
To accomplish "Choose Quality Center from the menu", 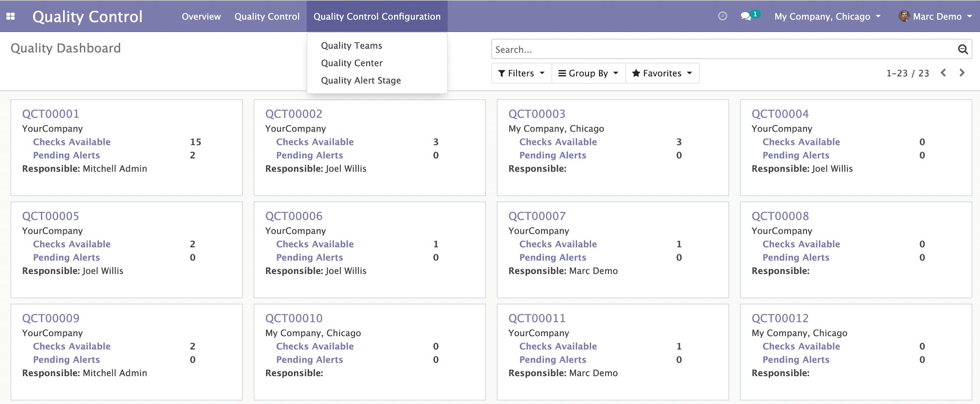I will (x=352, y=63).
